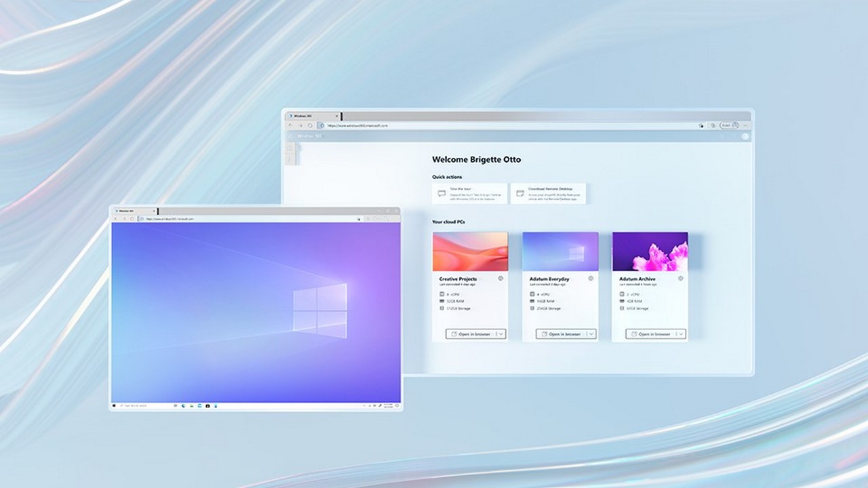The width and height of the screenshot is (868, 488).
Task: Click the settings gear on Adatum Archive card
Action: [x=680, y=278]
